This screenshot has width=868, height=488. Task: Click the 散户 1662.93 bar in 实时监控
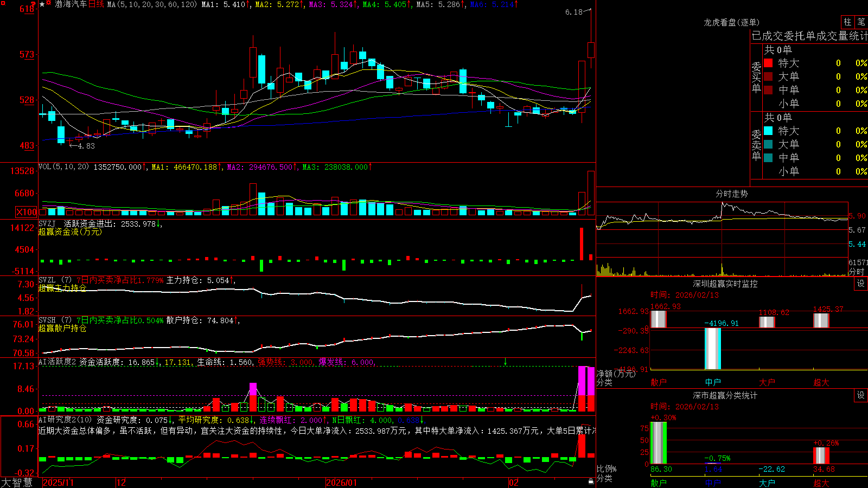click(x=659, y=319)
